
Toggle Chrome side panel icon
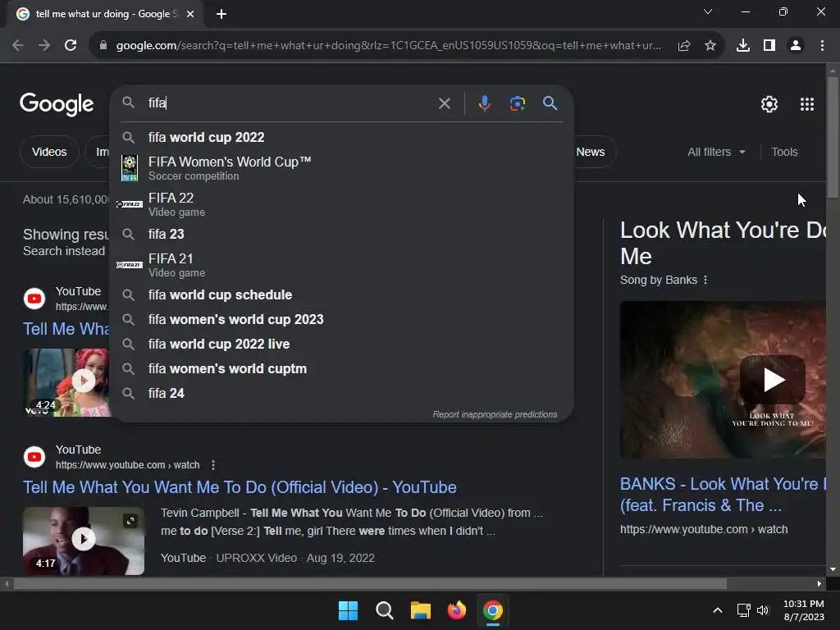point(769,46)
